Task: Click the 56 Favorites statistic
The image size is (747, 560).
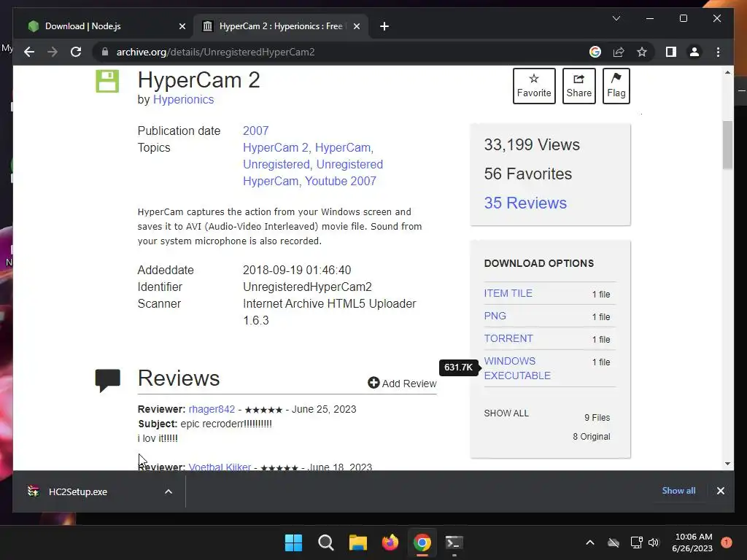Action: 528,174
